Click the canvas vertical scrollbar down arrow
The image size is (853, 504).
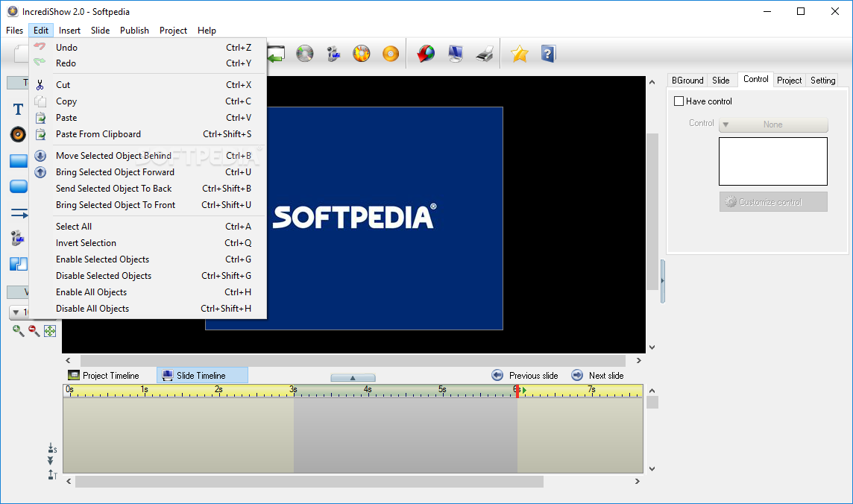tap(652, 347)
